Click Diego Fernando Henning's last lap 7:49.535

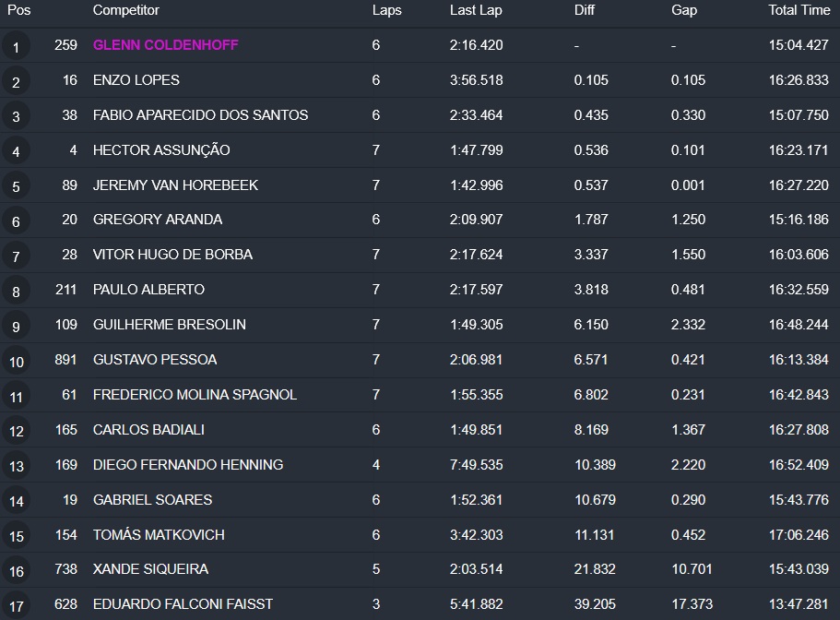476,465
